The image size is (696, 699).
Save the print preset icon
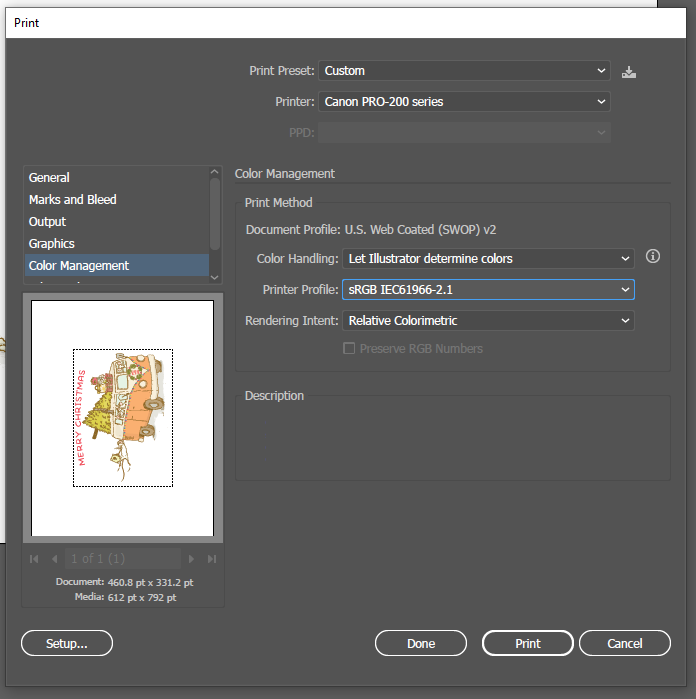[629, 72]
